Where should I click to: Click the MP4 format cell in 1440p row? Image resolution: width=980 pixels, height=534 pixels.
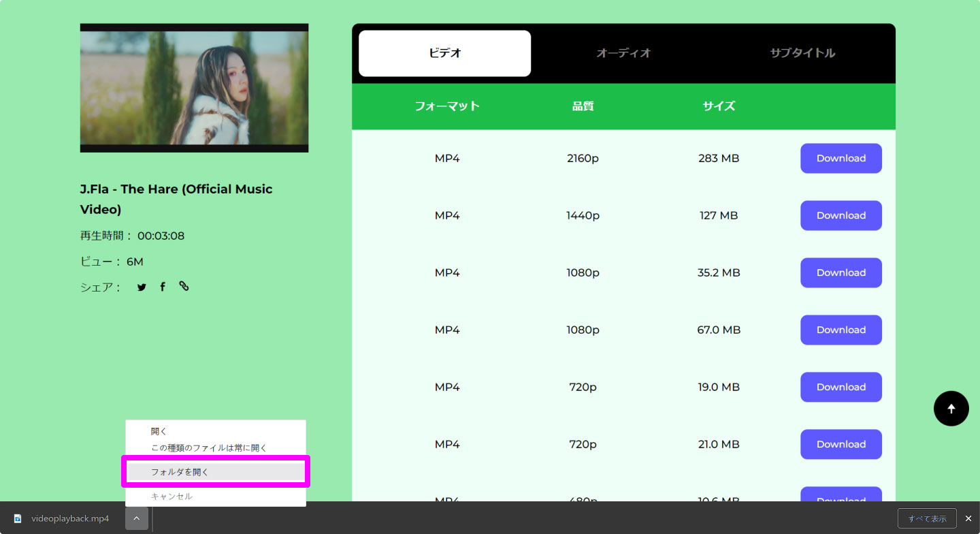coord(447,215)
